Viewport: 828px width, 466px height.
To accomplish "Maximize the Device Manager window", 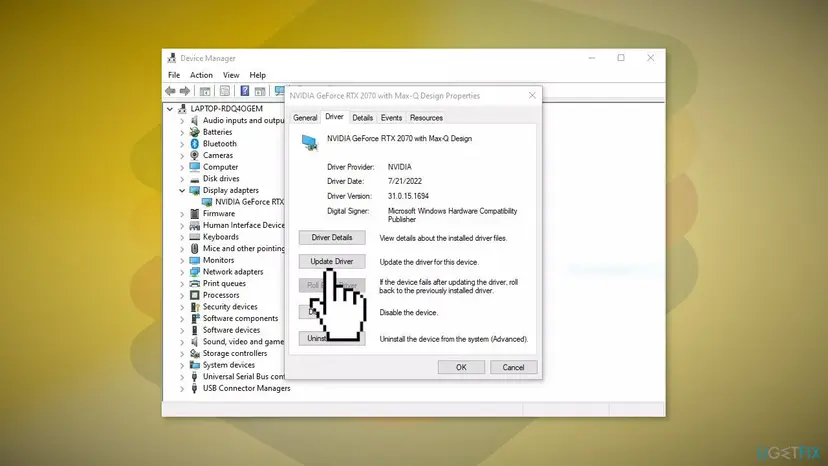I will pos(621,58).
